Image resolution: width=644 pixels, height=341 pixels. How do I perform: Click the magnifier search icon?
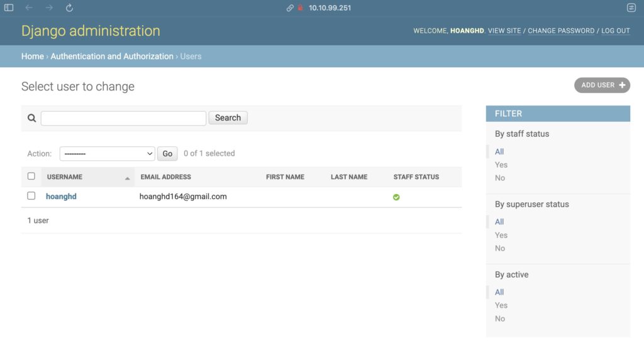click(x=31, y=118)
